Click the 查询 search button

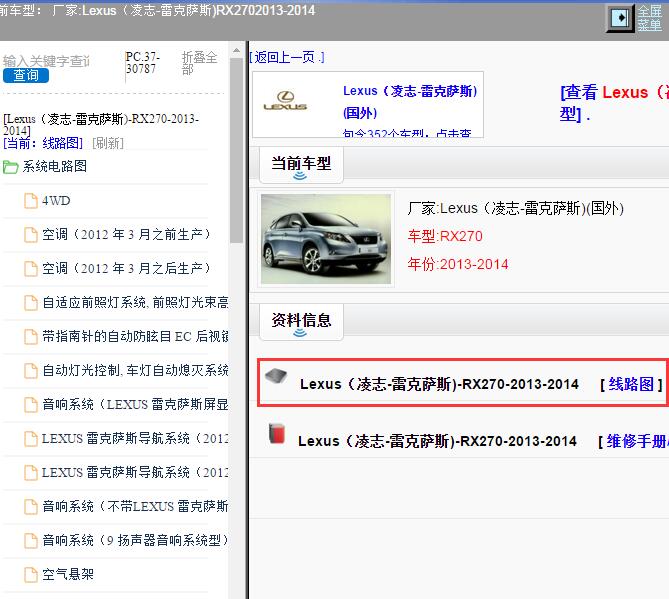coord(26,76)
